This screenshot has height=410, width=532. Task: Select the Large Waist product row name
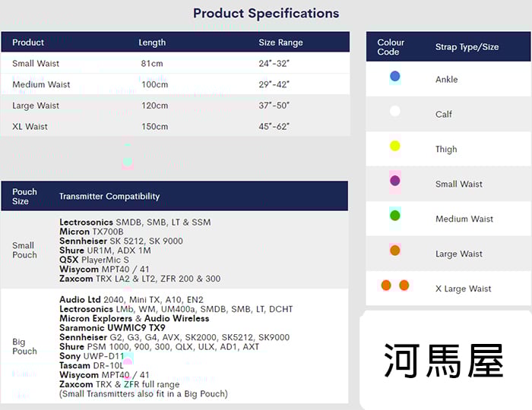point(36,106)
